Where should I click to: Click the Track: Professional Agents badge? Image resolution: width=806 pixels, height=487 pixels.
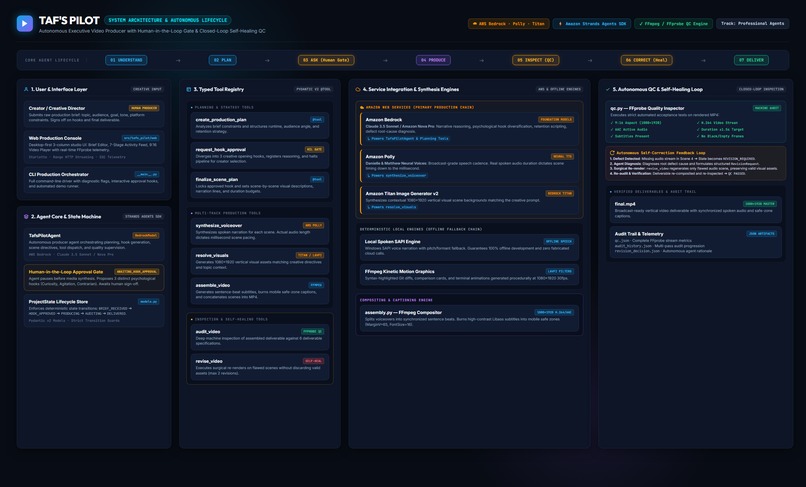tap(753, 24)
